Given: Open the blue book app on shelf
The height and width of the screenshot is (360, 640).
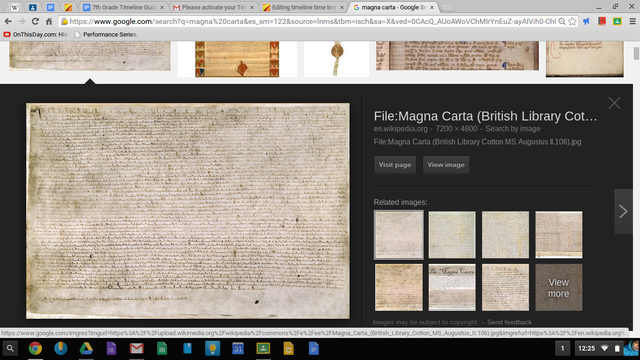Looking at the screenshot, I should point(187,349).
